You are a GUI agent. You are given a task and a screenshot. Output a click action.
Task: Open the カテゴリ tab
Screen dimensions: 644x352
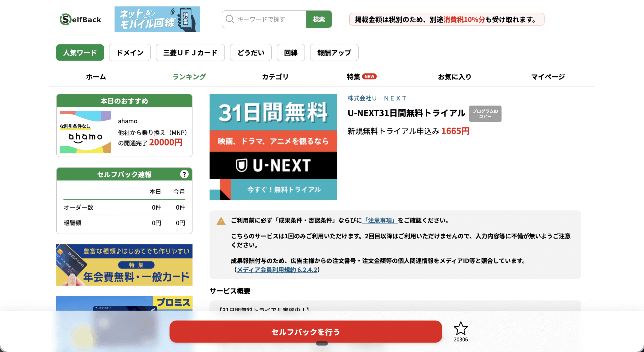(275, 77)
